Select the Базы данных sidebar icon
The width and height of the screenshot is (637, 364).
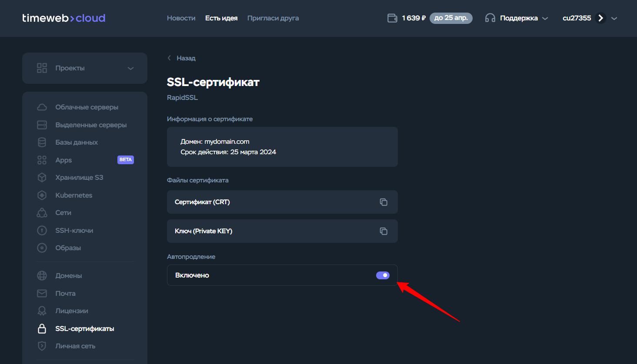point(42,142)
